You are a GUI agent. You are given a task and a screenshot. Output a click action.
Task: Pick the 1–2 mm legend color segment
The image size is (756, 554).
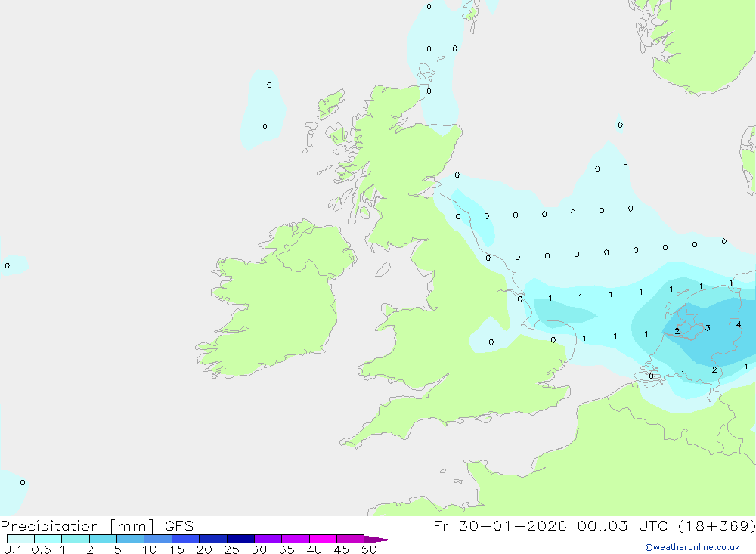[x=76, y=539]
